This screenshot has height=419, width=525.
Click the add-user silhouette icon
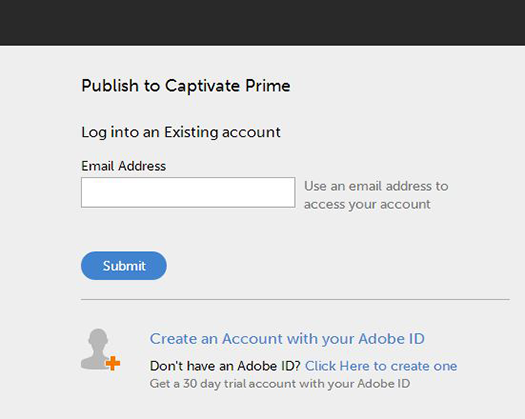click(100, 349)
